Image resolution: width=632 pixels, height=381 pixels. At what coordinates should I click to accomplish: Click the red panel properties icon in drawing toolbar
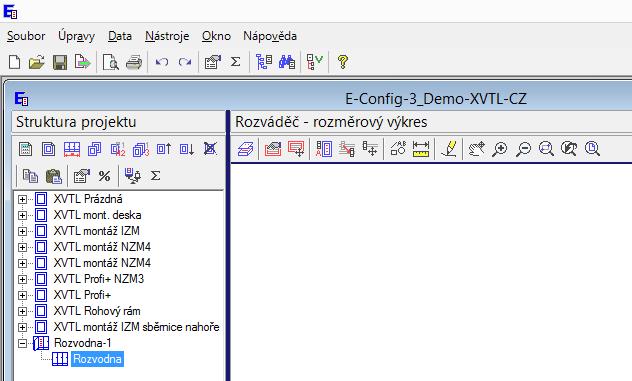click(x=273, y=149)
